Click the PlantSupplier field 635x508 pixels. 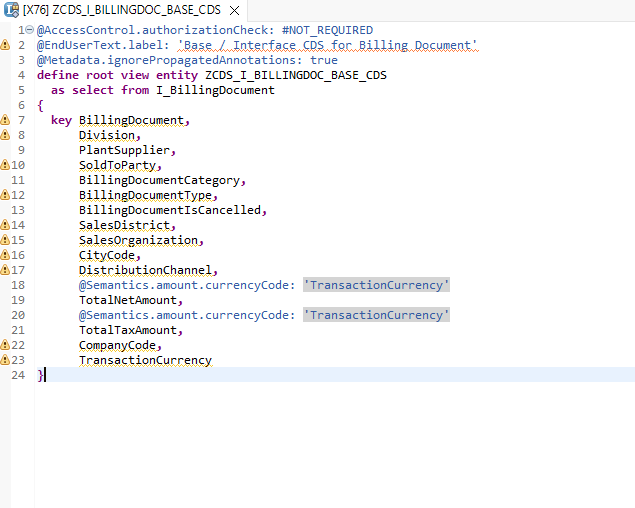[124, 150]
